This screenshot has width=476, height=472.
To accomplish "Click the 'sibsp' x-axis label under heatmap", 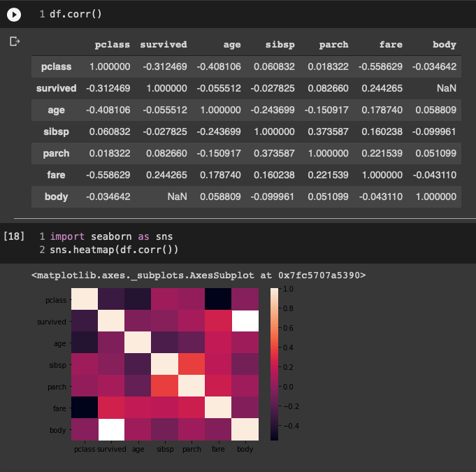I will click(x=164, y=449).
